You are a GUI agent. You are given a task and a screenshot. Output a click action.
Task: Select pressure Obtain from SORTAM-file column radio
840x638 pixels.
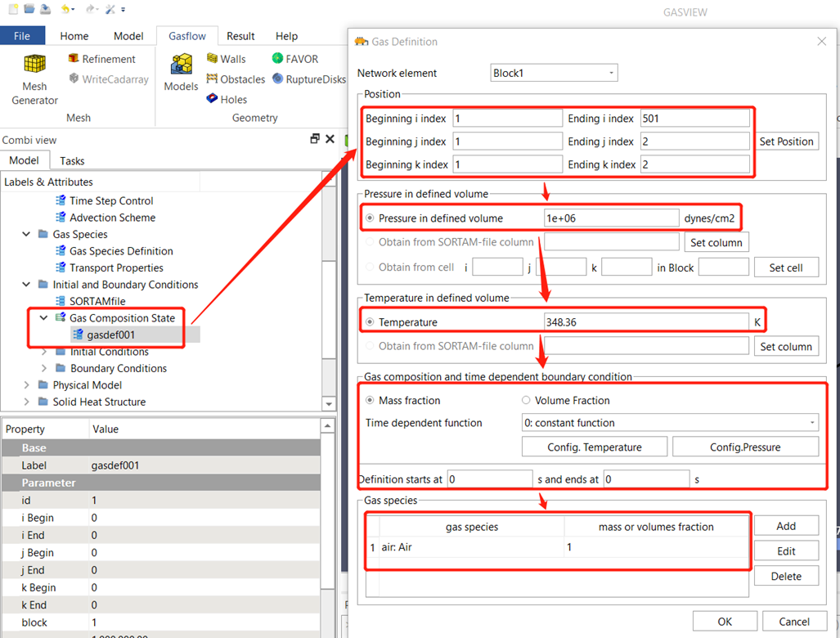370,242
